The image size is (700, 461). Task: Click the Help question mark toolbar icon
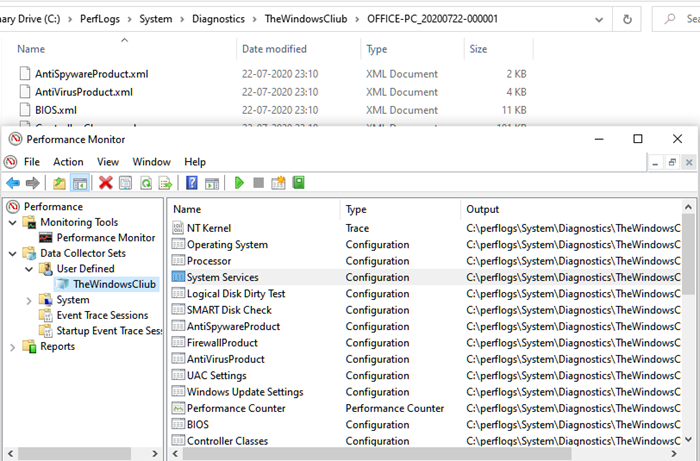click(191, 183)
